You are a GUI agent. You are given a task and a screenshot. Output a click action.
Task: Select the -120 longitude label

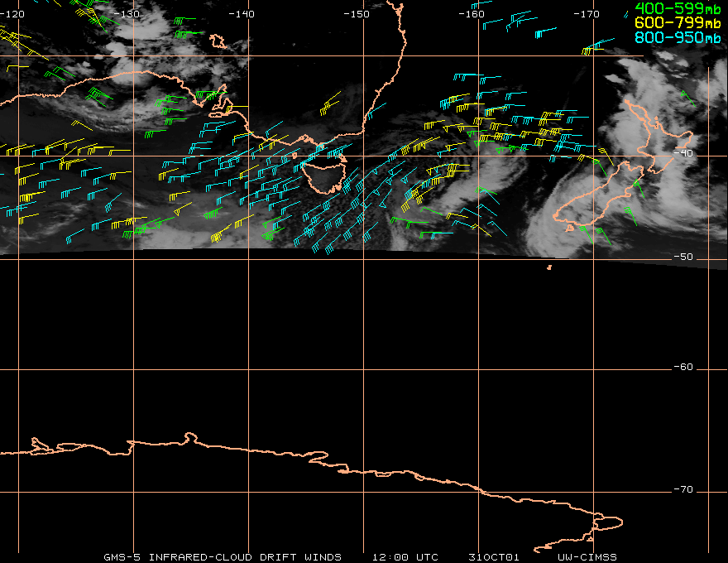tap(12, 14)
